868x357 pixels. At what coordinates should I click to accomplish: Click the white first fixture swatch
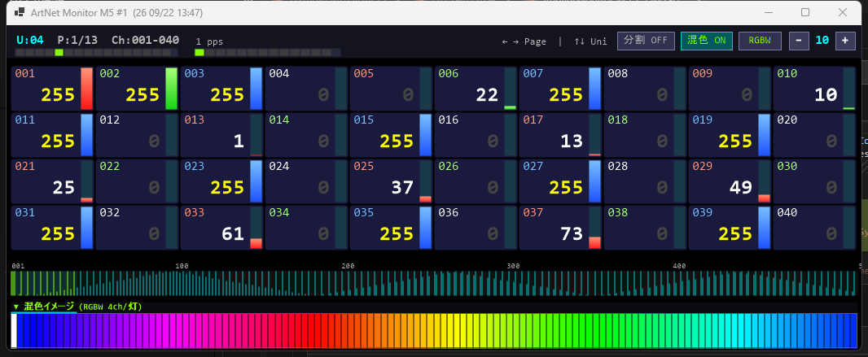tap(14, 330)
